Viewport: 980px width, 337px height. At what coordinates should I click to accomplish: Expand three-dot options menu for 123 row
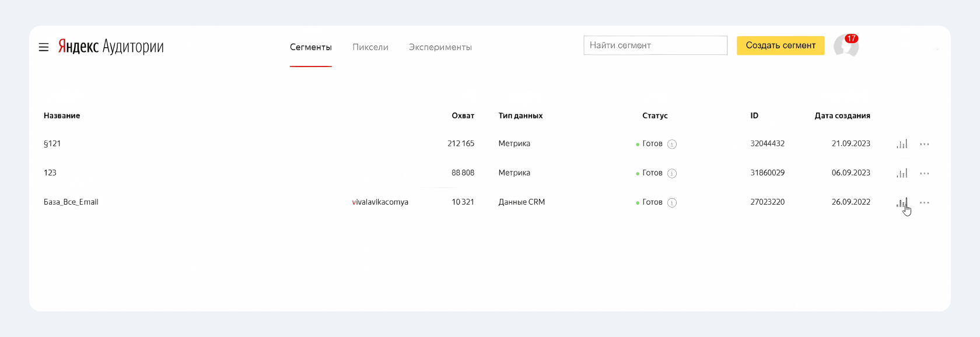point(925,173)
